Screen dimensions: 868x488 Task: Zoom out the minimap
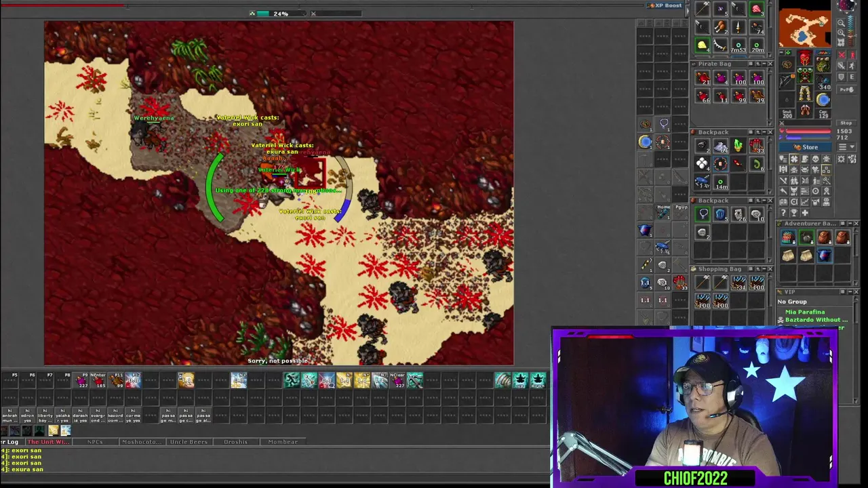point(841,22)
